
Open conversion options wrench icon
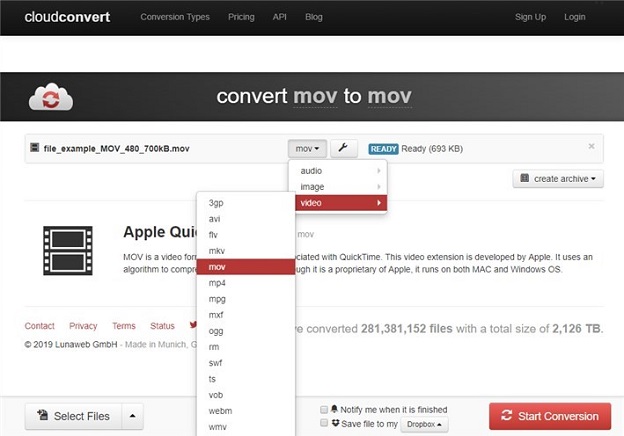343,148
